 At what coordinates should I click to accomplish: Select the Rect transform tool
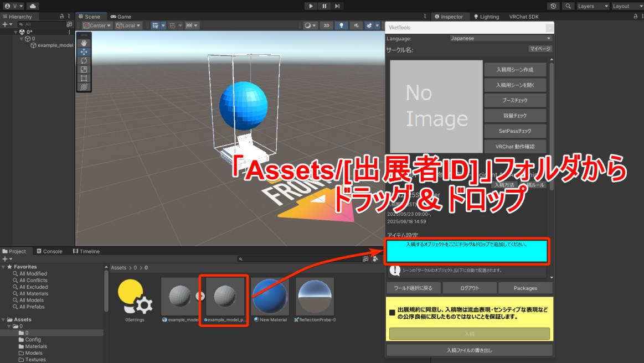click(x=84, y=78)
